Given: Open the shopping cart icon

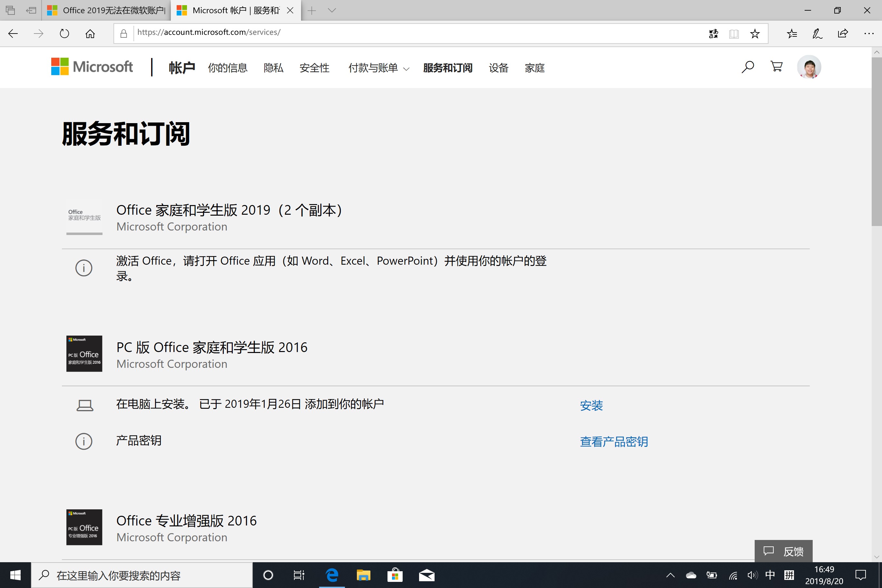Looking at the screenshot, I should (x=776, y=67).
